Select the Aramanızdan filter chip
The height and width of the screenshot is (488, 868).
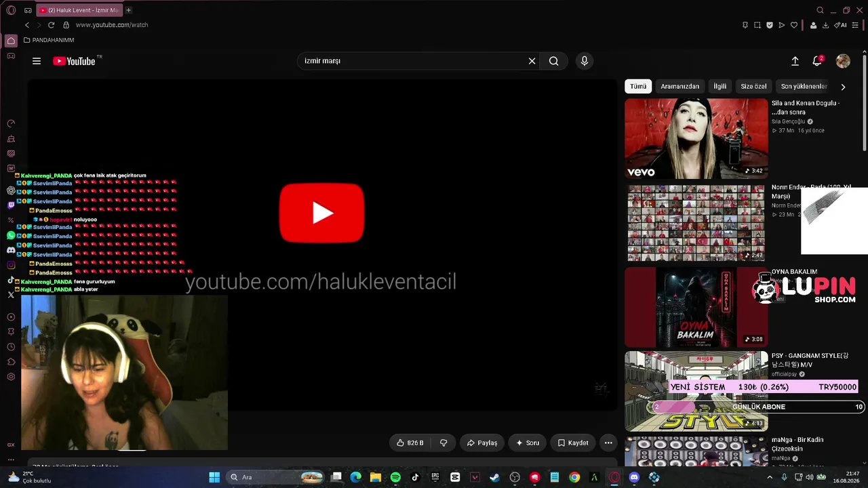[x=679, y=87]
